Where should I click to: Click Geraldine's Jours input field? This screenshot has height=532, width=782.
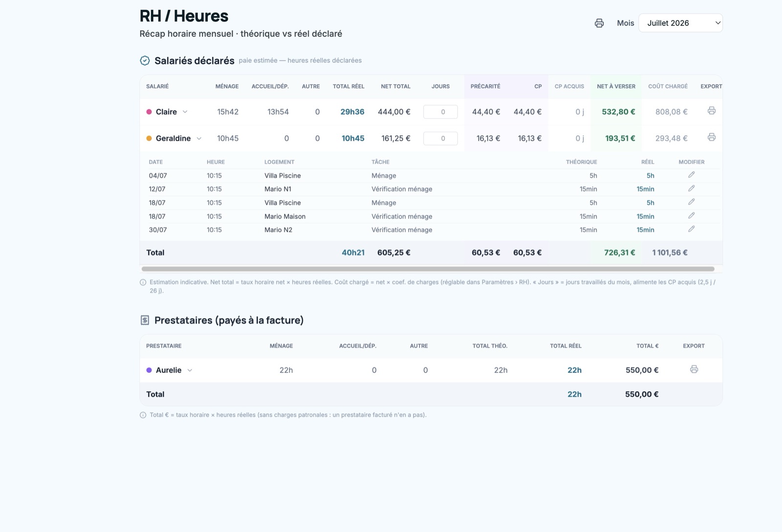[x=440, y=138]
